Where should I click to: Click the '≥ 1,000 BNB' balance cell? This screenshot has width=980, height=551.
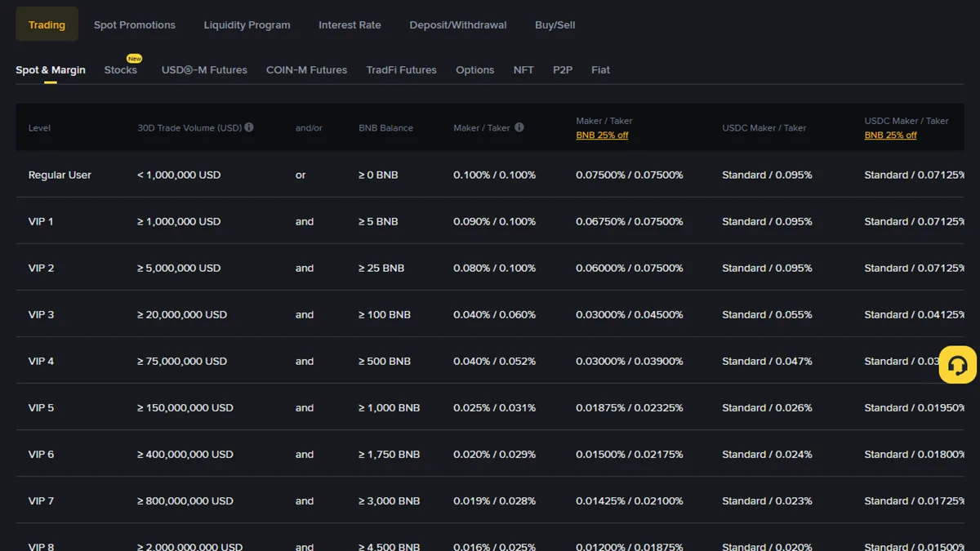(390, 407)
